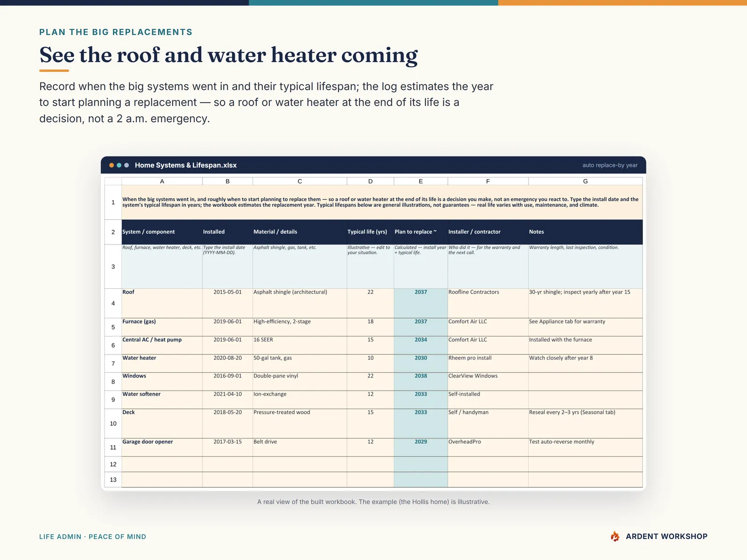Screen dimensions: 747x560
Task: Click the replace year '2037' in the Roof row
Action: pyautogui.click(x=421, y=303)
